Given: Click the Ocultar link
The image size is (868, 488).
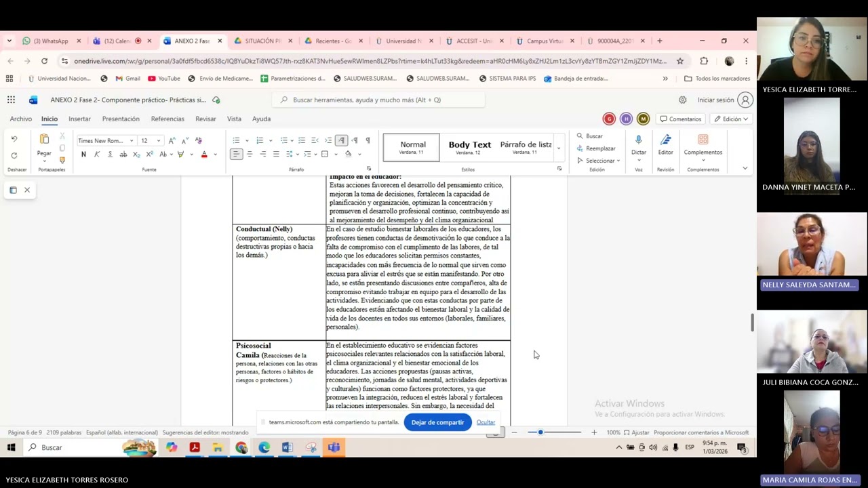Looking at the screenshot, I should pyautogui.click(x=486, y=422).
